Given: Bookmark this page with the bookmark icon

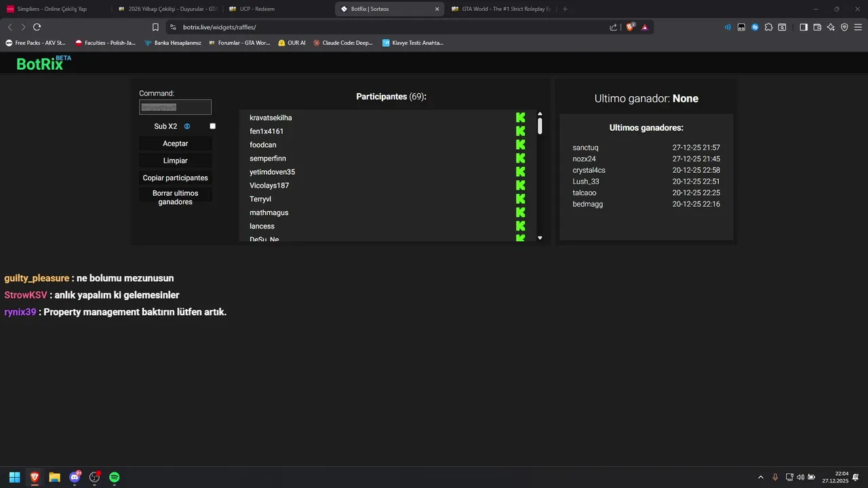Looking at the screenshot, I should click(x=155, y=27).
